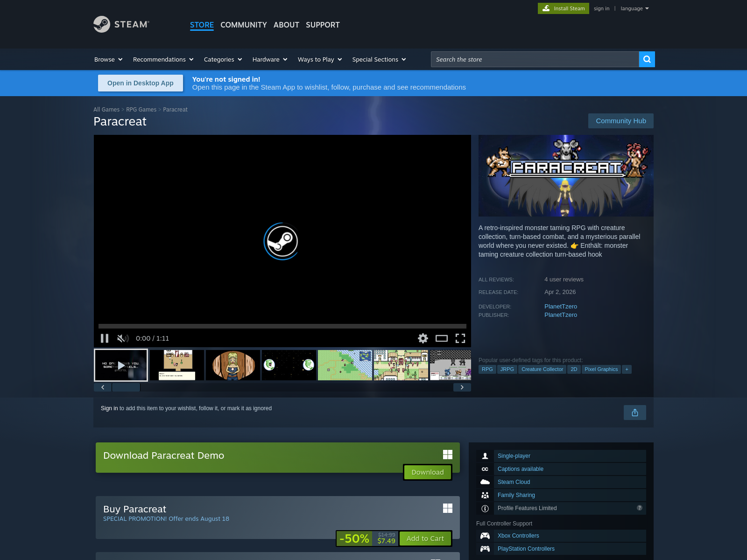Click the Creature Collector tag

tap(543, 369)
